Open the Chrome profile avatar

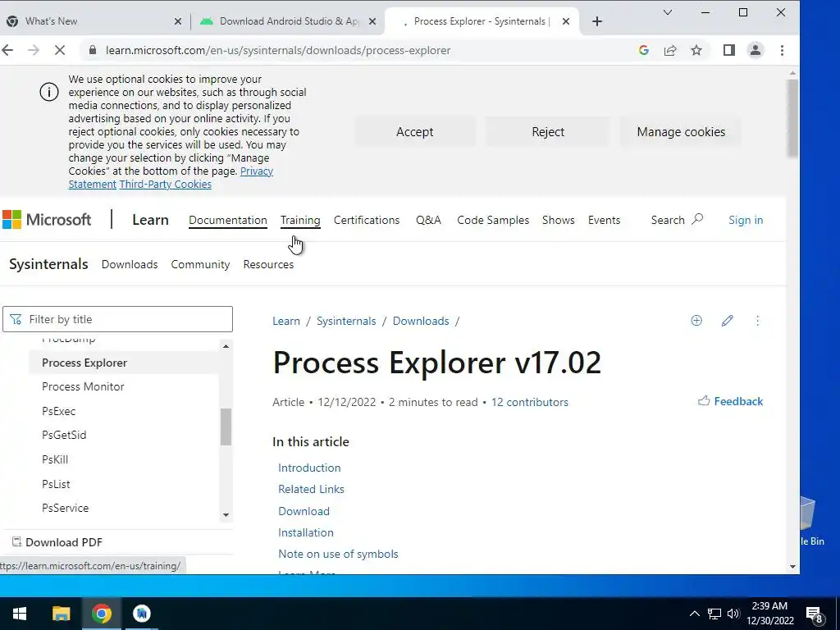756,50
